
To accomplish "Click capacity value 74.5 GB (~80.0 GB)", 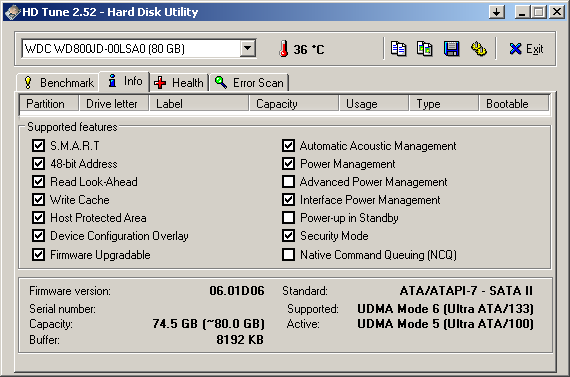I will click(209, 324).
